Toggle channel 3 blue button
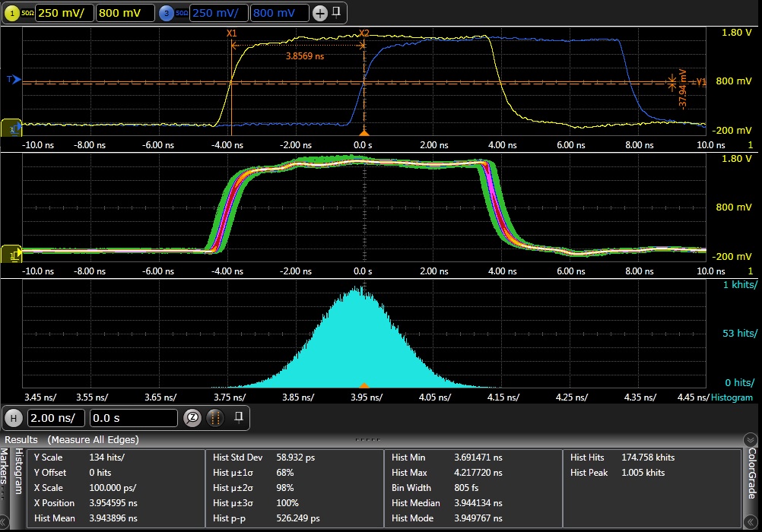 tap(167, 13)
